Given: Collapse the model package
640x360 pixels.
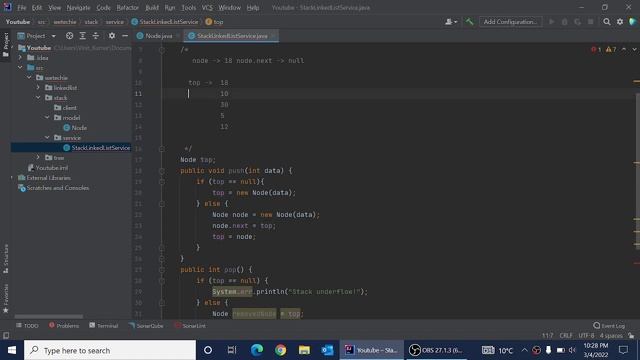Looking at the screenshot, I should (47, 117).
